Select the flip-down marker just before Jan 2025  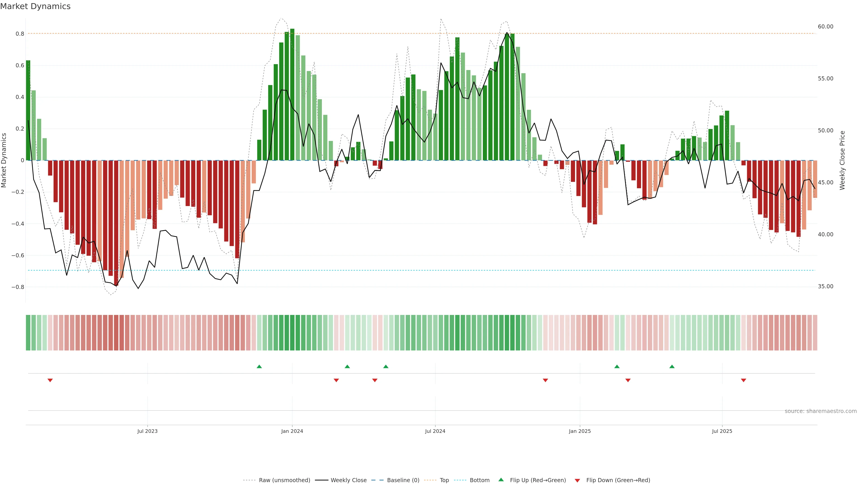click(545, 380)
